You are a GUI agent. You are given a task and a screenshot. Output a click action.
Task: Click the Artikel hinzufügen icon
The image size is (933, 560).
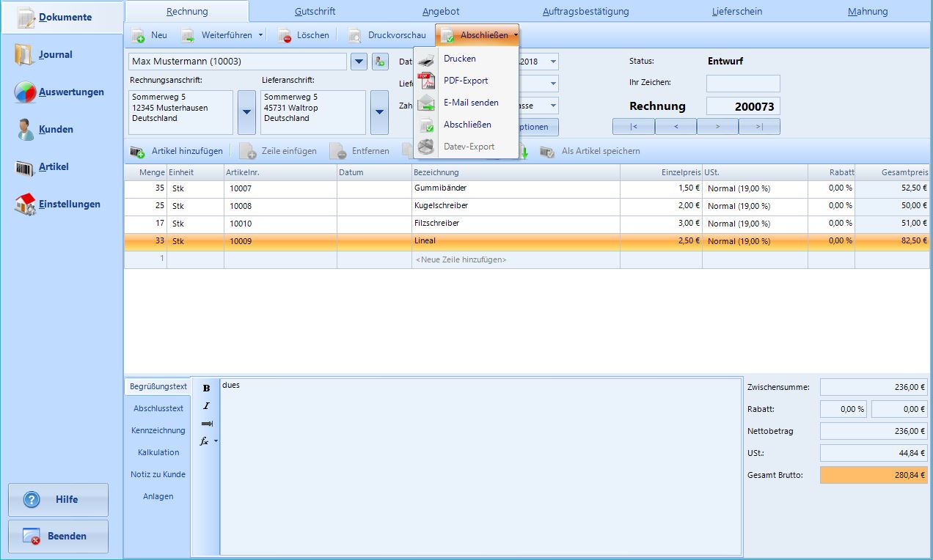[137, 152]
